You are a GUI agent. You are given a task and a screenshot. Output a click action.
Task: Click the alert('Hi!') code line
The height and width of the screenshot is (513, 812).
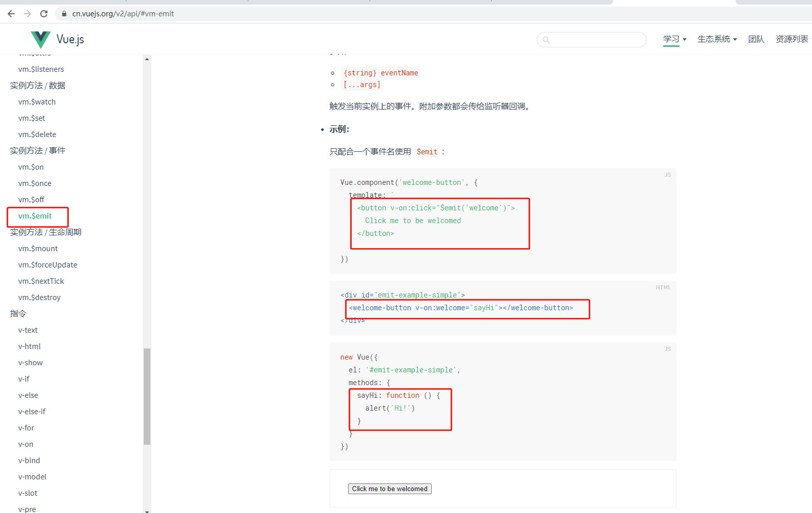coord(390,408)
